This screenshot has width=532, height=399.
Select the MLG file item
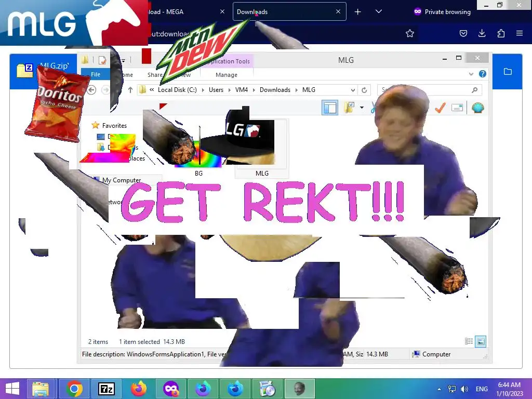click(x=262, y=149)
